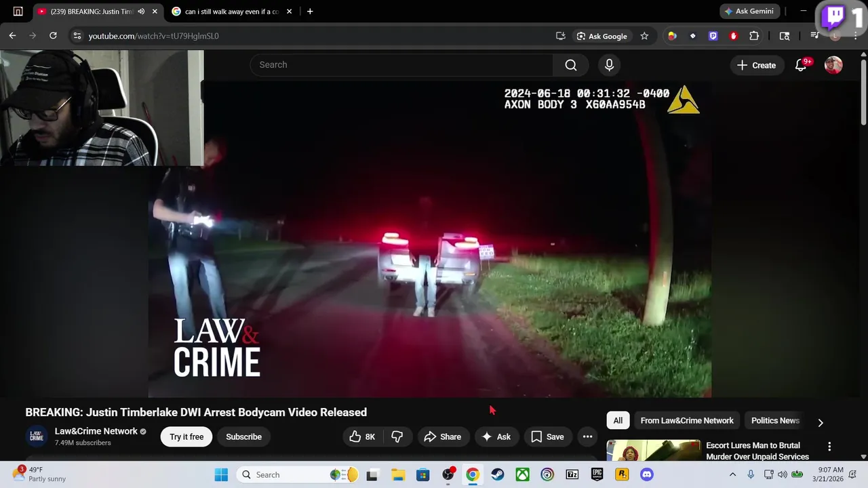
Task: Open File Explorer from the taskbar
Action: tap(398, 475)
